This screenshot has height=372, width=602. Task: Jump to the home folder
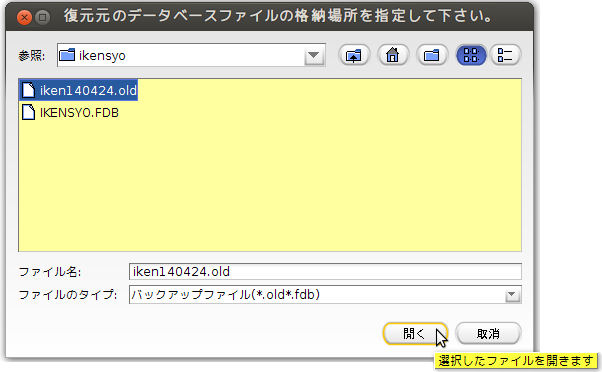click(x=393, y=55)
